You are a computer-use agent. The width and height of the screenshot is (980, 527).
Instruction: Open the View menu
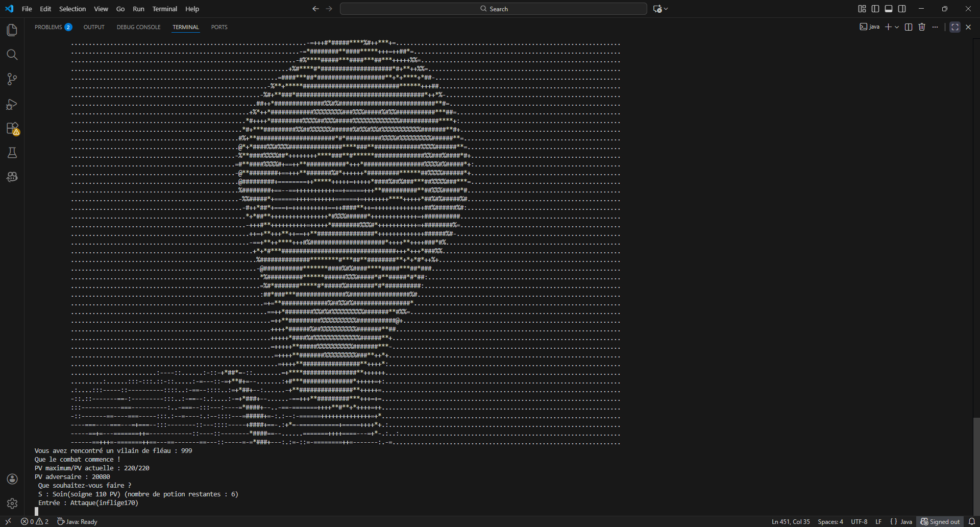tap(101, 9)
